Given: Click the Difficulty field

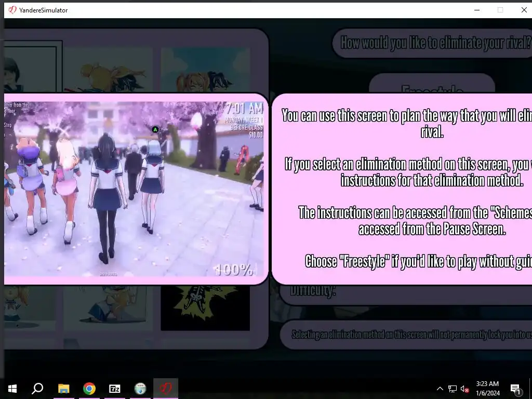Looking at the screenshot, I should (x=406, y=295).
